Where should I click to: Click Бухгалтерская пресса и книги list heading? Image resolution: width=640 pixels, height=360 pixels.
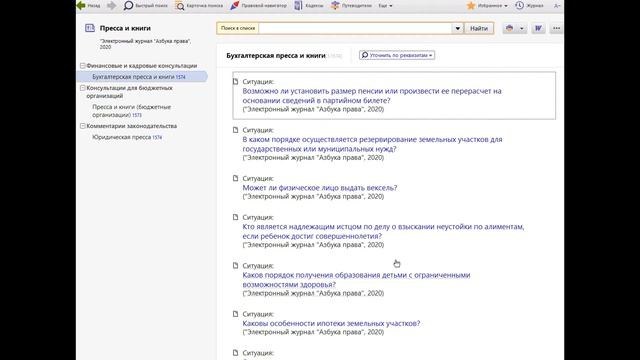point(276,56)
